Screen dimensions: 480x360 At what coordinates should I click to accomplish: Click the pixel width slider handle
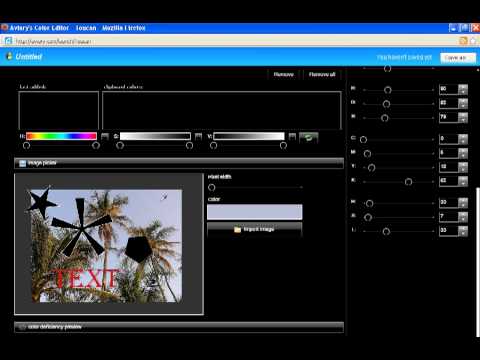[x=211, y=188]
